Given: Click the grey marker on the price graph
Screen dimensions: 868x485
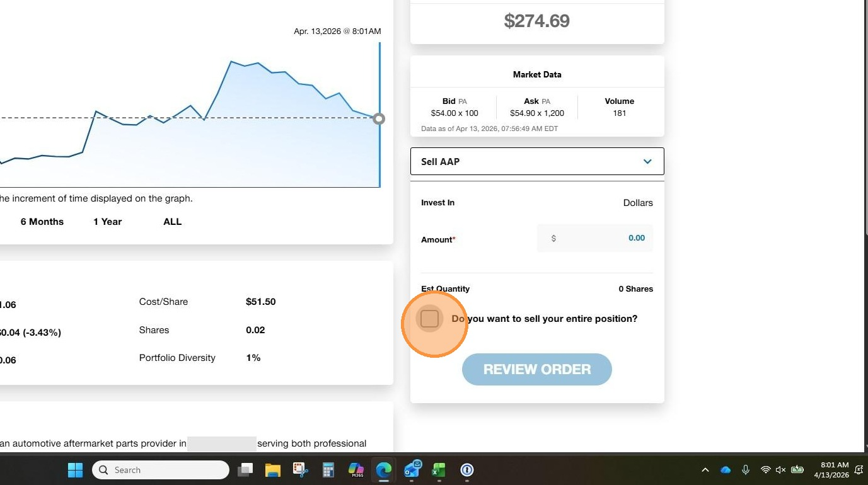Looking at the screenshot, I should click(378, 118).
